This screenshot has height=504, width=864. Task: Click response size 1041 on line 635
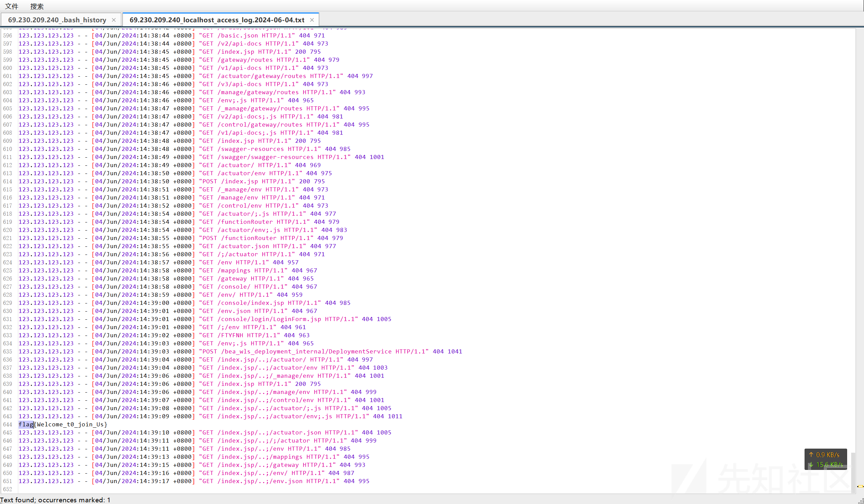(455, 351)
